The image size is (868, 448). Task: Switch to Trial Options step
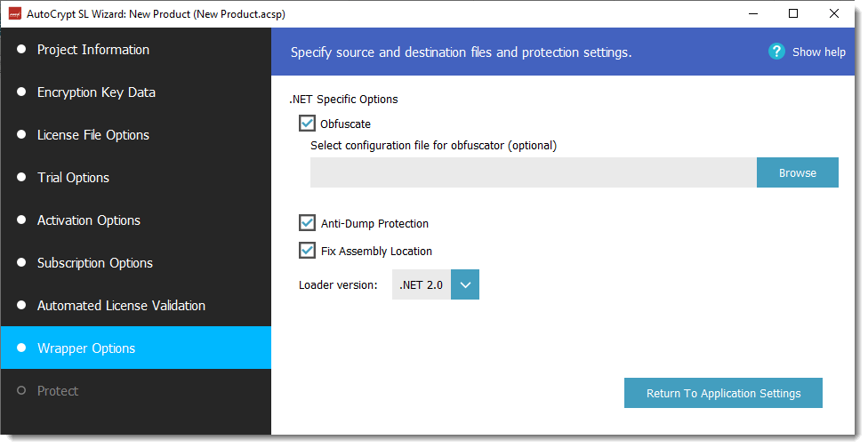[135, 177]
